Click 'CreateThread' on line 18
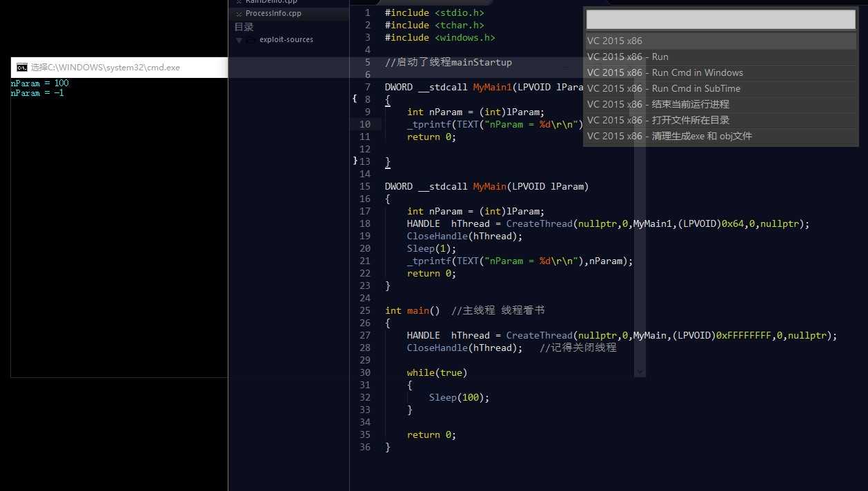This screenshot has height=491, width=868. tap(540, 223)
